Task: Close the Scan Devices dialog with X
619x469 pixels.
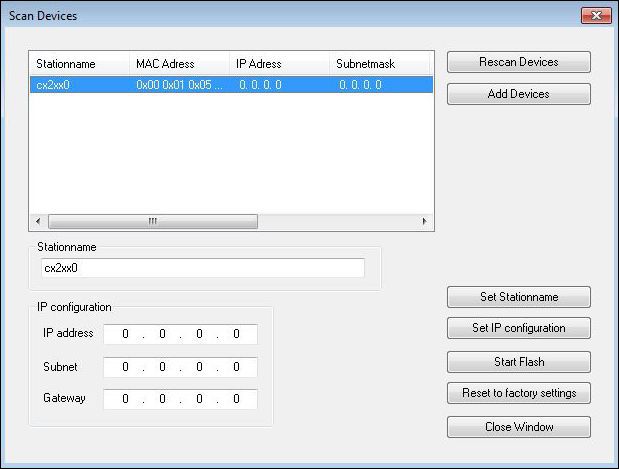Action: click(x=596, y=15)
